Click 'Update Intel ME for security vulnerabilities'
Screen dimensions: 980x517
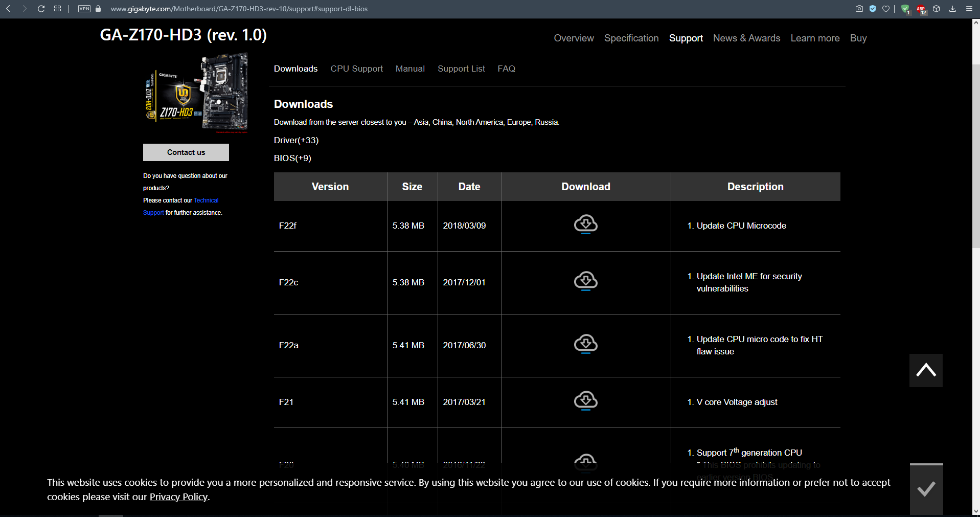749,282
